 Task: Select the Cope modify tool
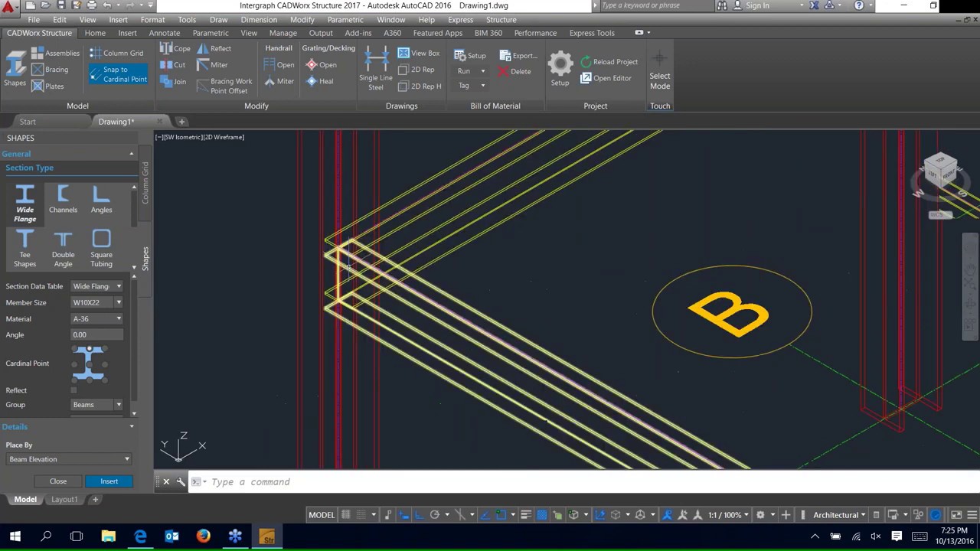[175, 48]
